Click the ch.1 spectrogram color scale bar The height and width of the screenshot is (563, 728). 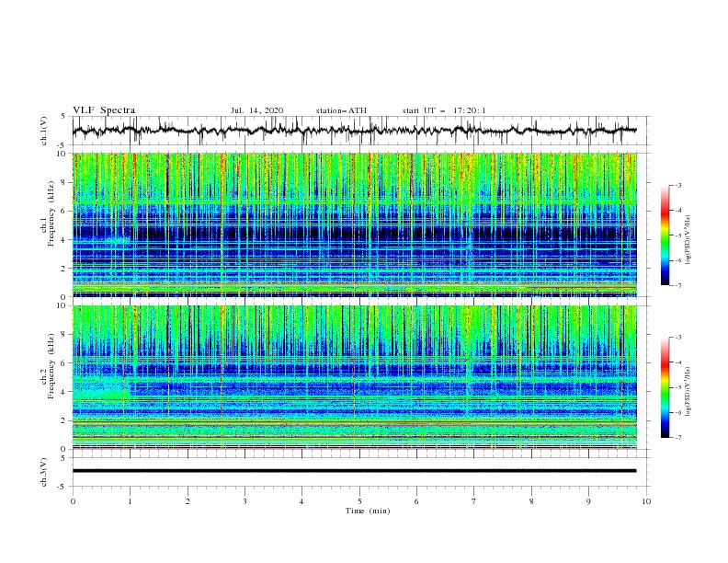pyautogui.click(x=665, y=235)
